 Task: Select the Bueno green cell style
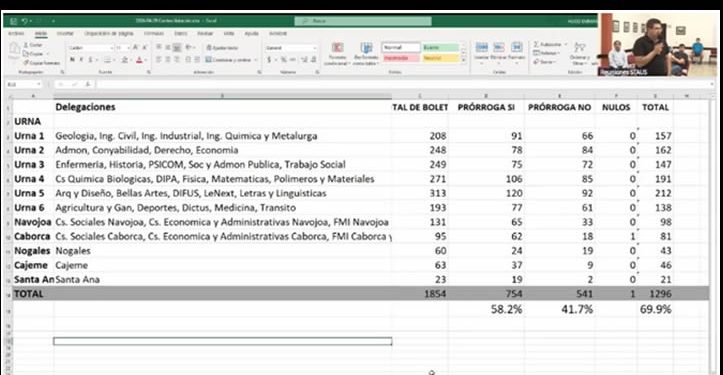[440, 48]
